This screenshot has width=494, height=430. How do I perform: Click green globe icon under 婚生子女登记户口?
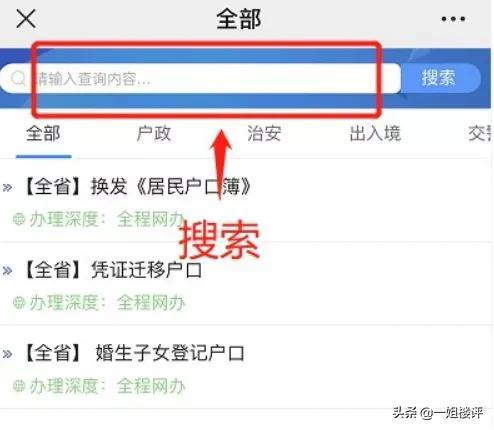(19, 386)
